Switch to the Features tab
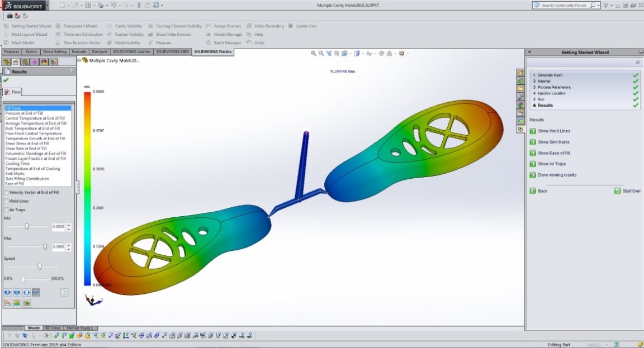The image size is (644, 348). (12, 52)
